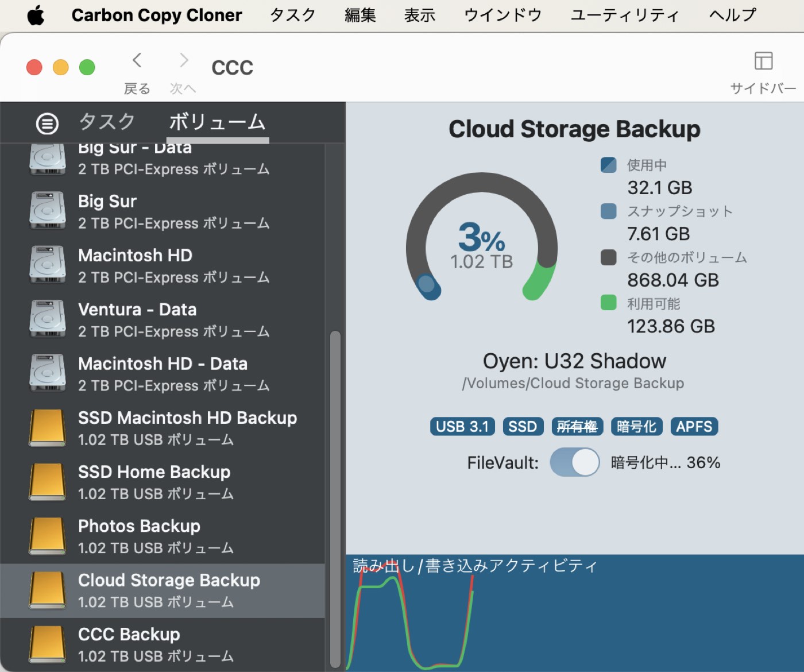This screenshot has height=672, width=804.
Task: Click the APFS badge
Action: [x=694, y=427]
